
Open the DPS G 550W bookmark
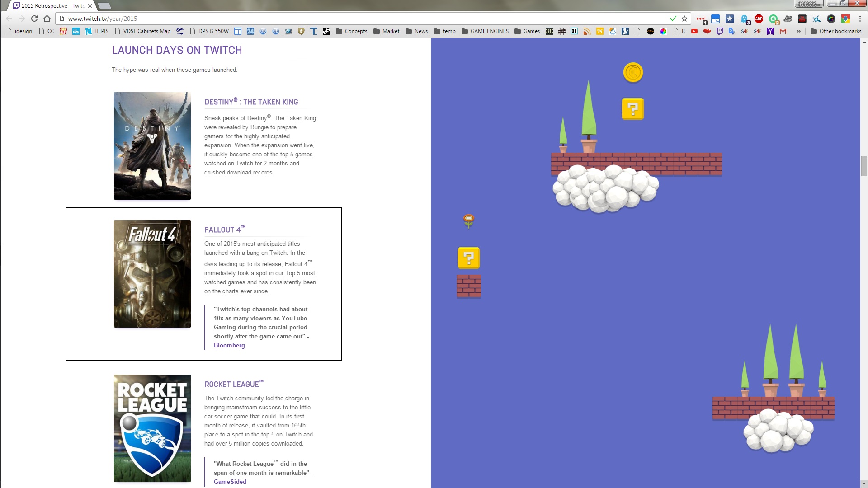tap(209, 31)
